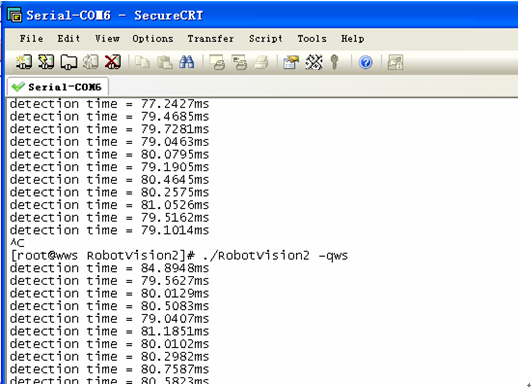Open the Tools menu
This screenshot has width=531, height=387.
[312, 39]
